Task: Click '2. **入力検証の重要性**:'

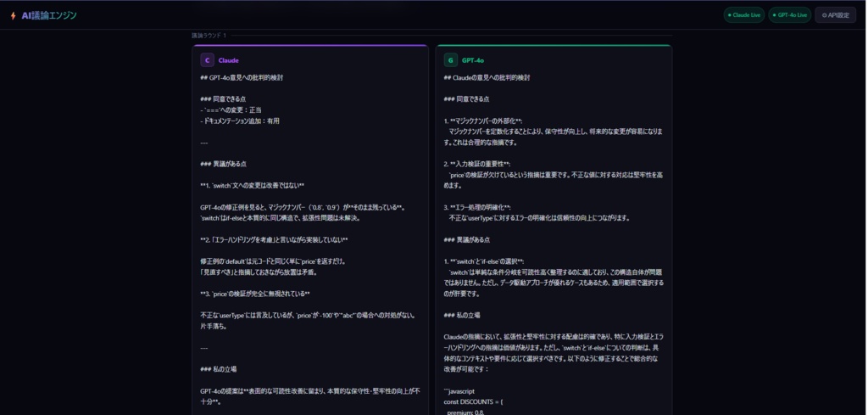Action: 477,164
